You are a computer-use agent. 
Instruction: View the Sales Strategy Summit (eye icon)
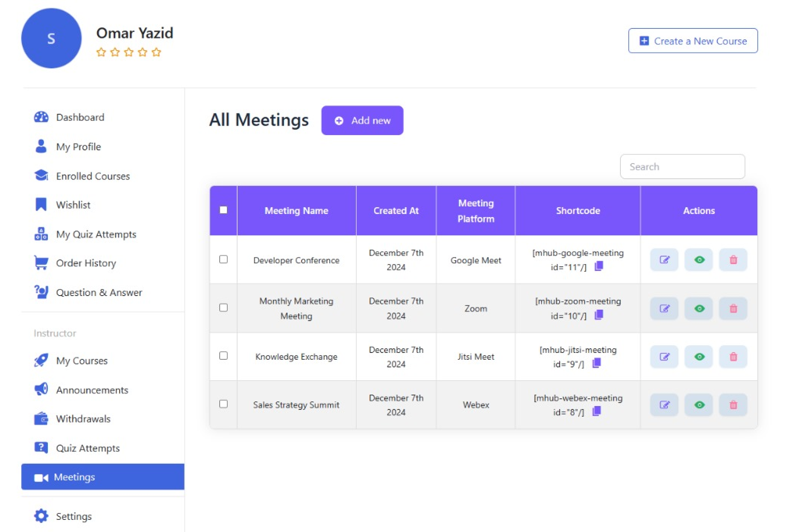699,405
